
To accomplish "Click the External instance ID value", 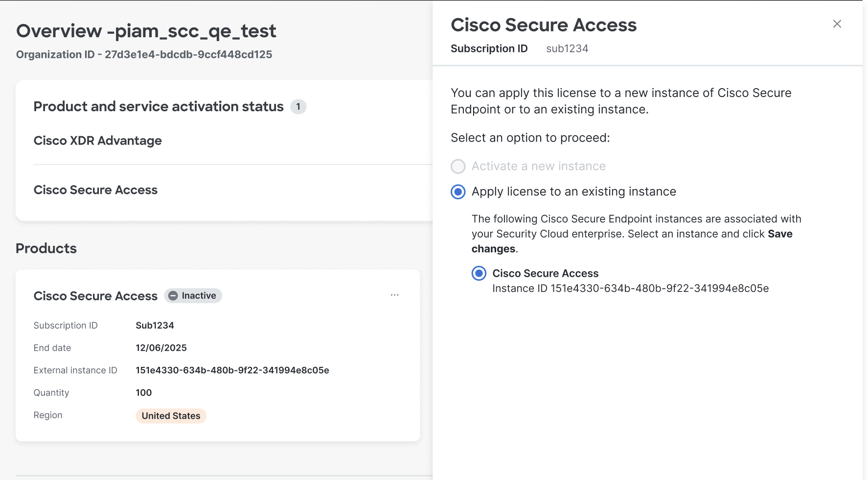I will point(232,370).
